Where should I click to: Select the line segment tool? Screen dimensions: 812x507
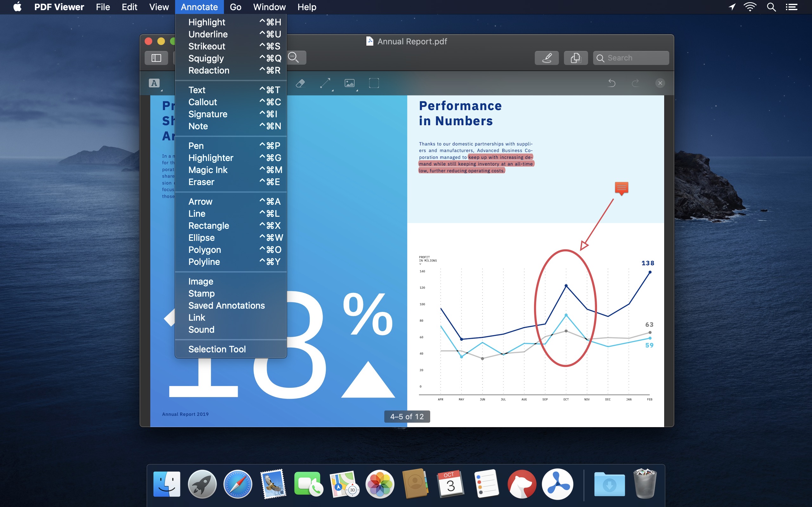(x=196, y=213)
